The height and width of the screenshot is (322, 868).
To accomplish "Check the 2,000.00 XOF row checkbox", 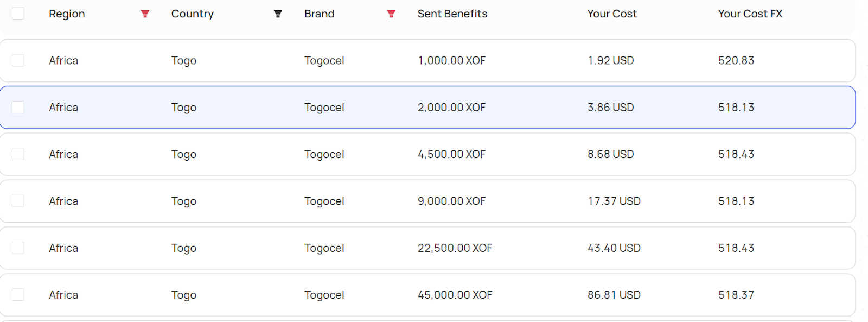I will point(18,108).
